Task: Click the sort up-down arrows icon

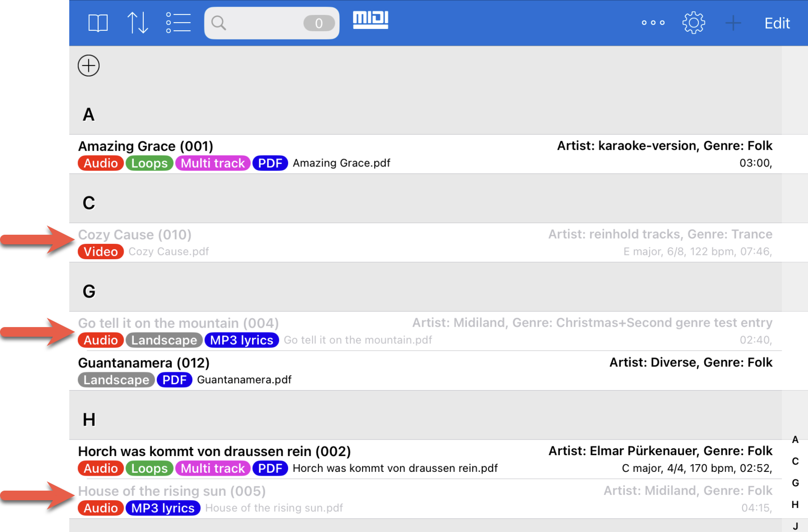Action: tap(137, 23)
